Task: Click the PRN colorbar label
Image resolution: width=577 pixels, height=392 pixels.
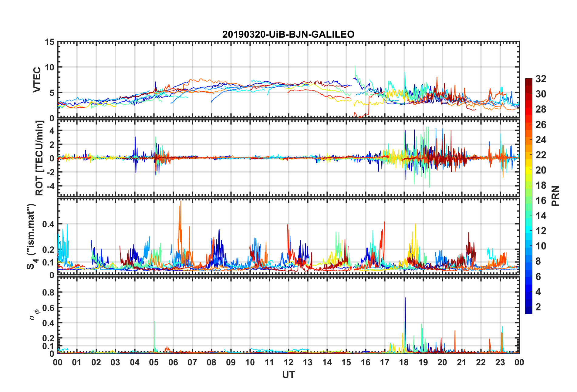Action: (555, 196)
